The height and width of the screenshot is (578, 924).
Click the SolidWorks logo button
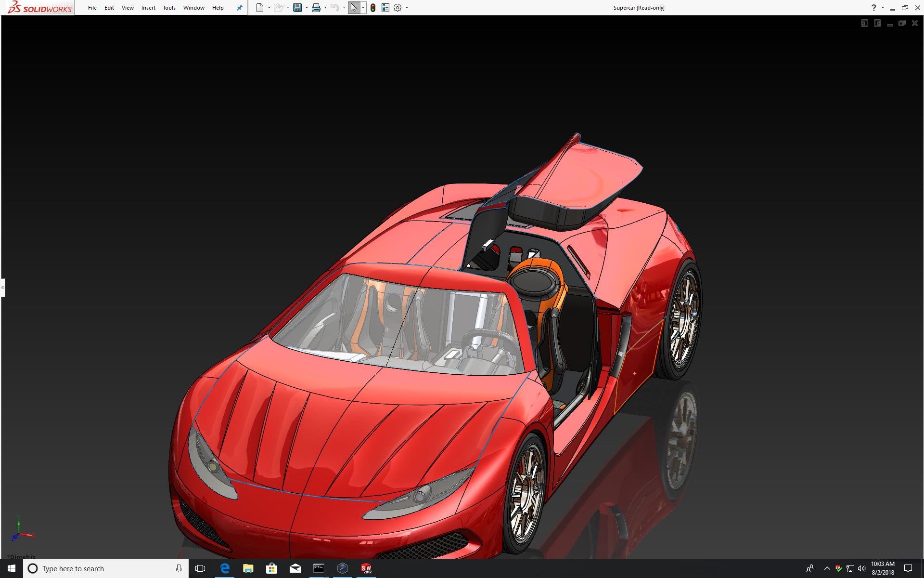click(40, 8)
